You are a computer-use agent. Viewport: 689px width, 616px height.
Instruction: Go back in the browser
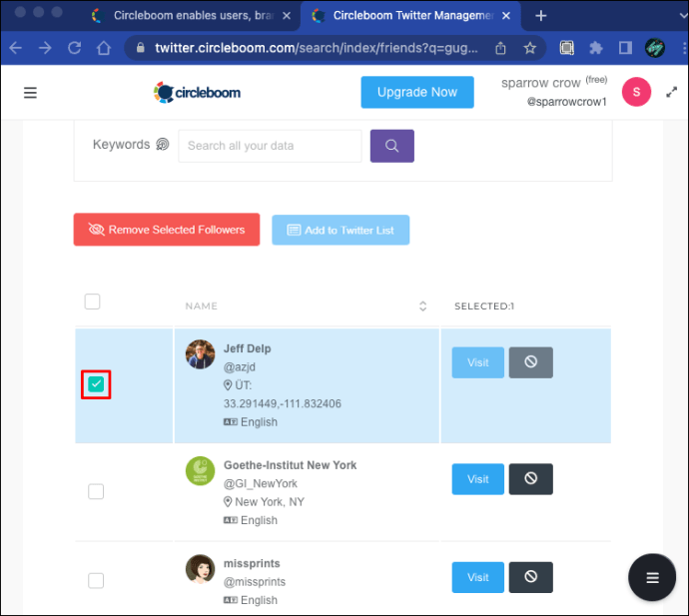click(16, 48)
